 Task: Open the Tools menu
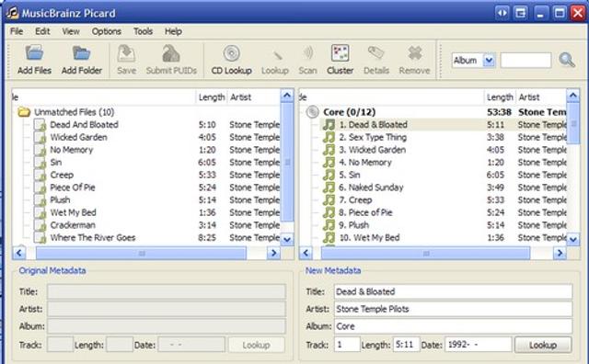(143, 31)
